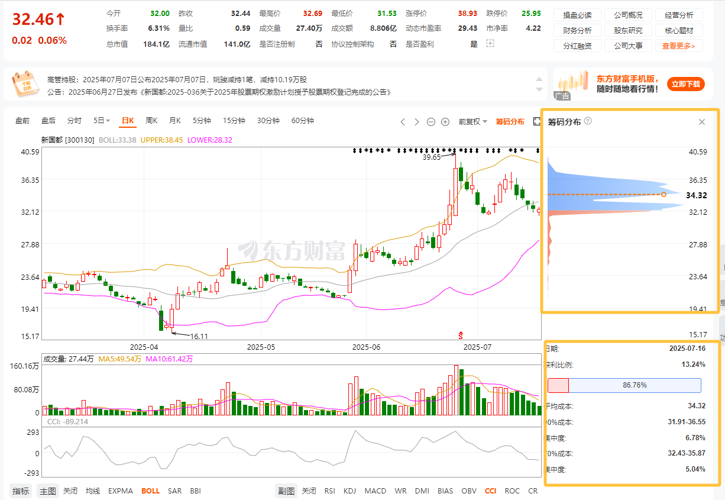Turn off sub chart with 关闭 after 副图
The width and height of the screenshot is (725, 500).
pyautogui.click(x=309, y=491)
